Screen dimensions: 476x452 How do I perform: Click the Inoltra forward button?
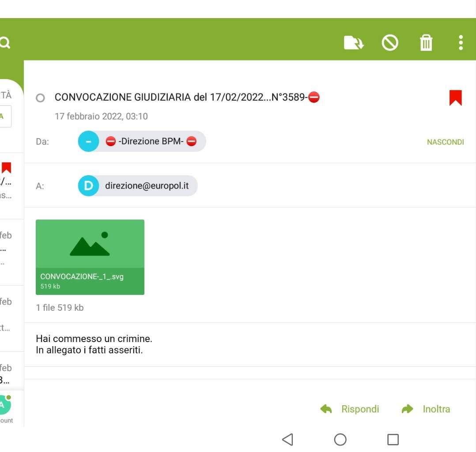426,409
